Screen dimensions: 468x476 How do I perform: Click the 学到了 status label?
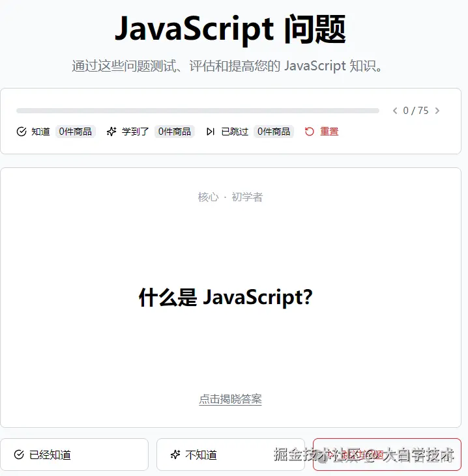click(135, 132)
